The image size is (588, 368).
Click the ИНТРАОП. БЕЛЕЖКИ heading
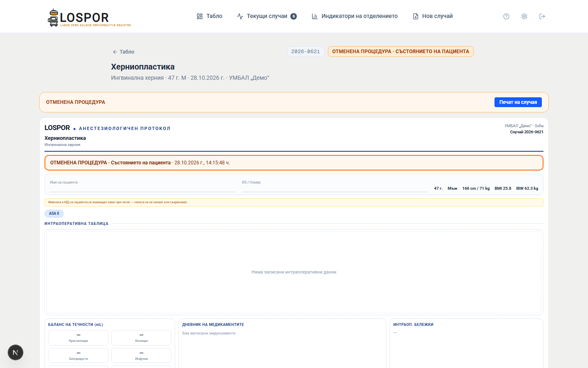[x=413, y=325]
